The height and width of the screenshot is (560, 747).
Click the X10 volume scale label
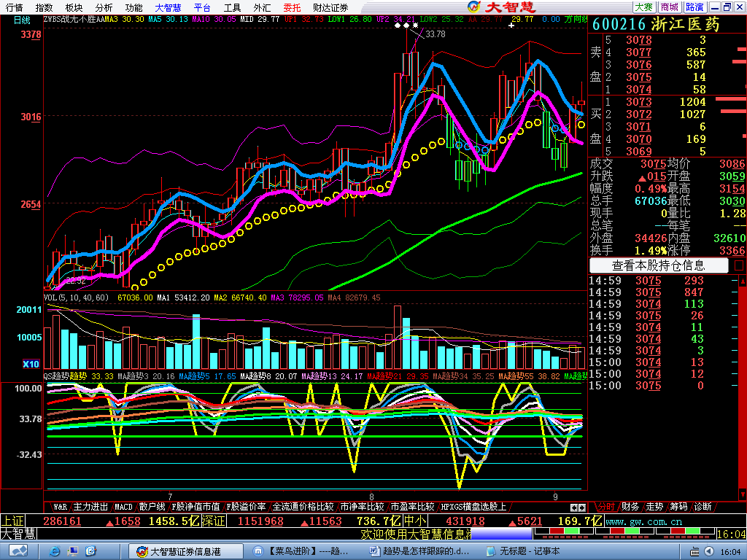(31, 365)
